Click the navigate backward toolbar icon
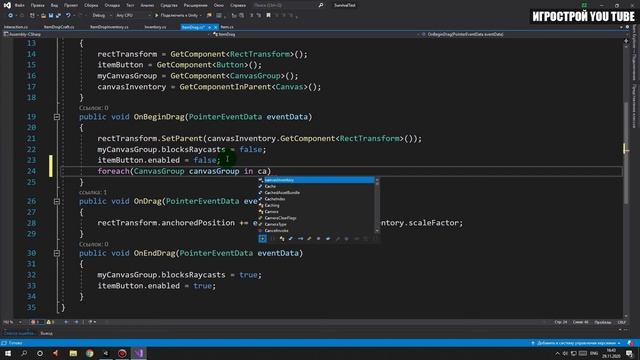The height and width of the screenshot is (360, 640). click(10, 16)
